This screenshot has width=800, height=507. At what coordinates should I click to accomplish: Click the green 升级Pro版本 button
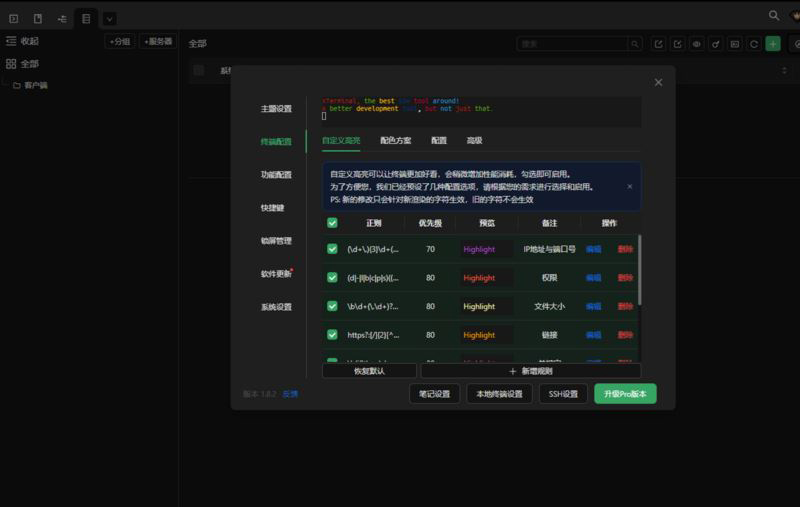point(625,394)
